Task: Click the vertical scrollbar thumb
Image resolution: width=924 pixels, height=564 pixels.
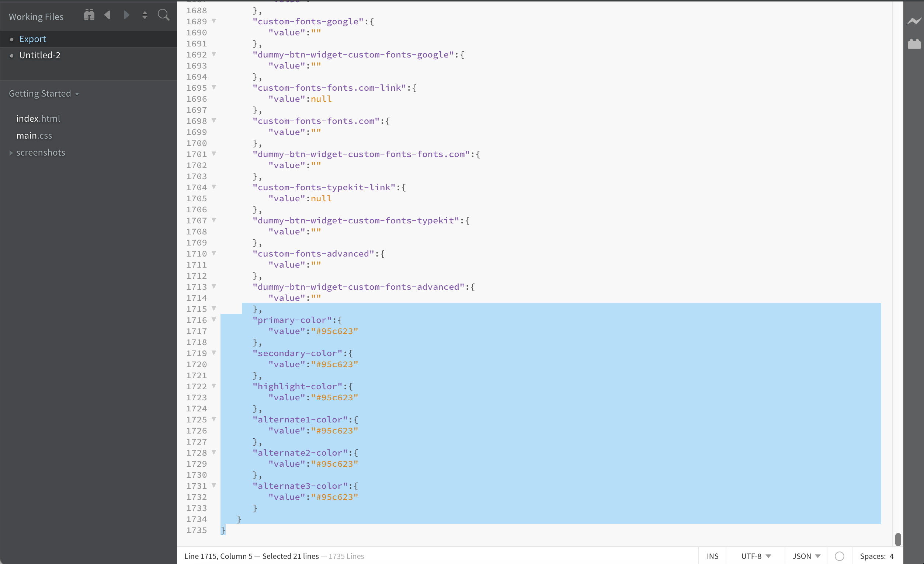Action: click(898, 539)
